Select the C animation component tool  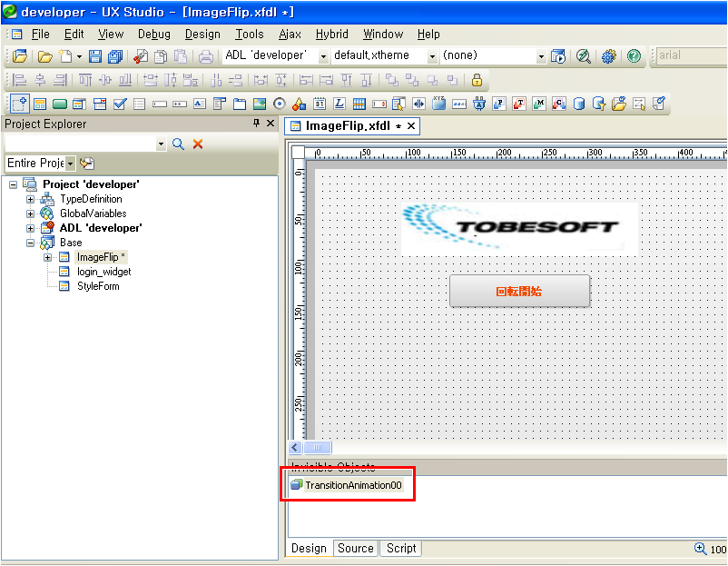point(559,104)
